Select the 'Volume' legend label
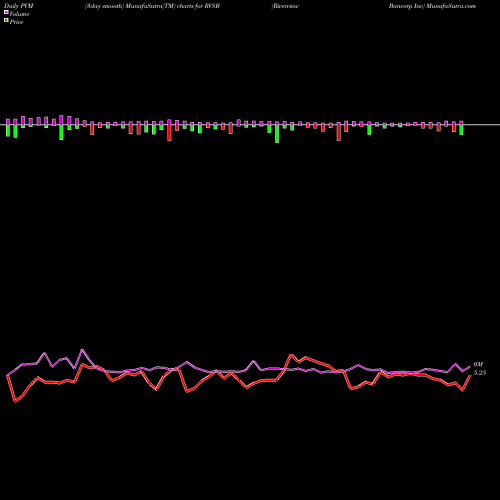 (19, 14)
